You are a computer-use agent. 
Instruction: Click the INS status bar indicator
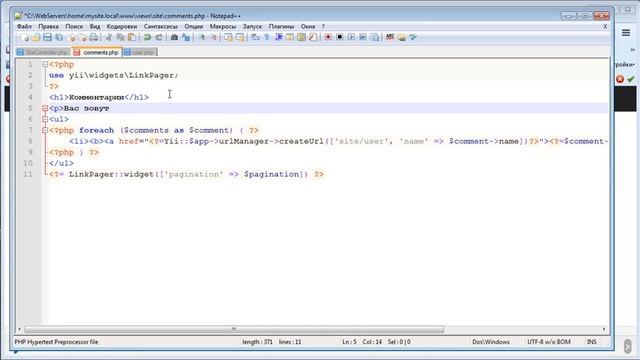click(591, 342)
